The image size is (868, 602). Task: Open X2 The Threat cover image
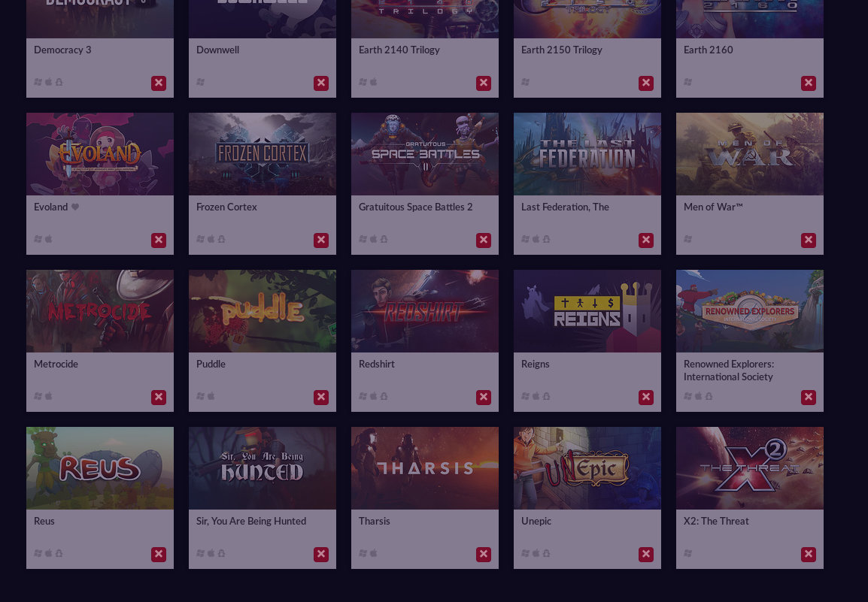point(750,468)
